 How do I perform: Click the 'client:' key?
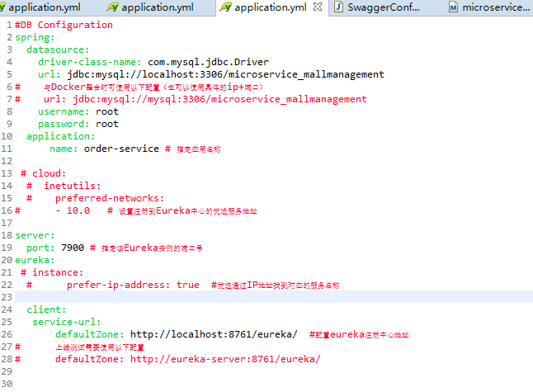click(46, 309)
